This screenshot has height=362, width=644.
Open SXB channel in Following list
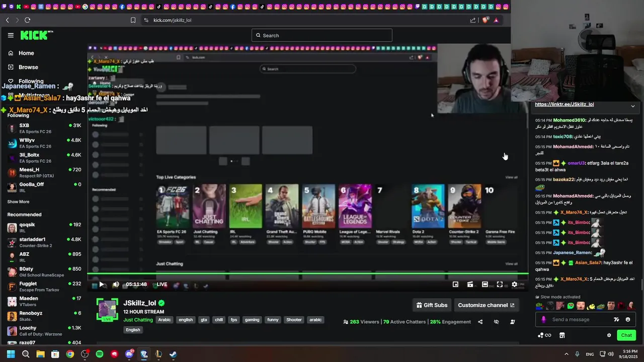[44, 129]
